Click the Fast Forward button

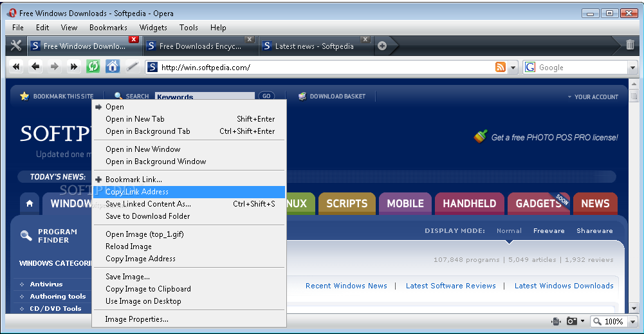click(x=73, y=66)
